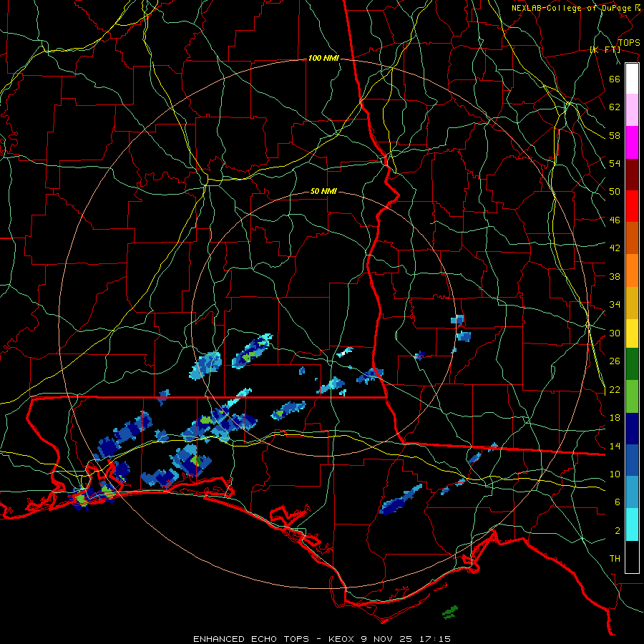The height and width of the screenshot is (644, 644).
Task: Click the "K FT" units label
Action: pyautogui.click(x=605, y=50)
